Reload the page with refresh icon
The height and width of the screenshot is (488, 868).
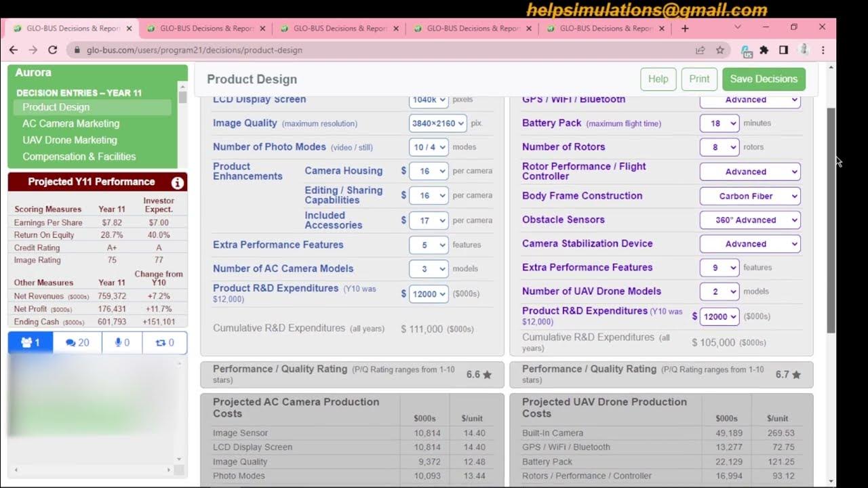click(53, 50)
